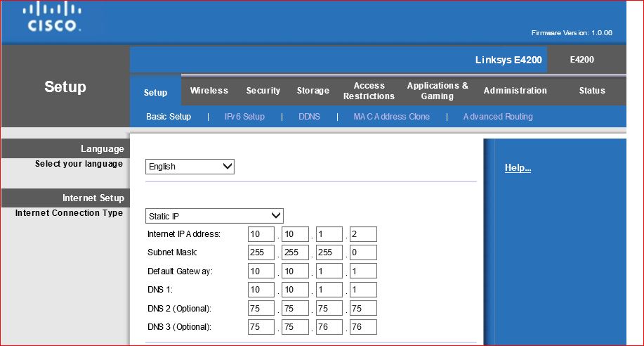The image size is (644, 346).
Task: Click the Linksys E4200 model title
Action: 508,60
